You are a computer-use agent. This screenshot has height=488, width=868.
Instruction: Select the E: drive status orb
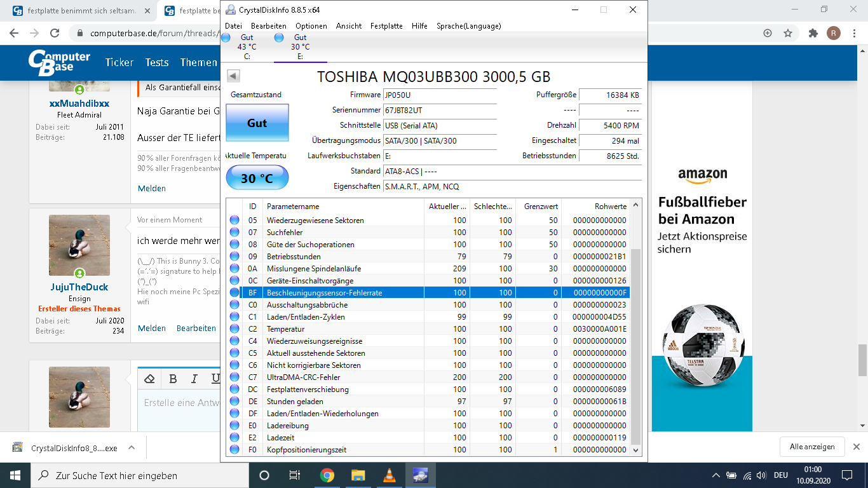coord(279,37)
